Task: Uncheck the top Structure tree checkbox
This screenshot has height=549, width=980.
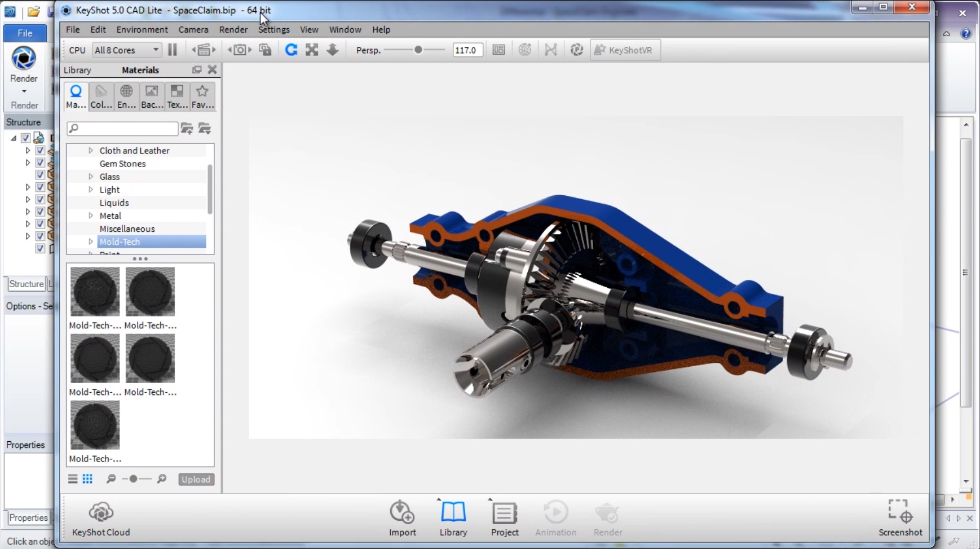Action: 26,138
